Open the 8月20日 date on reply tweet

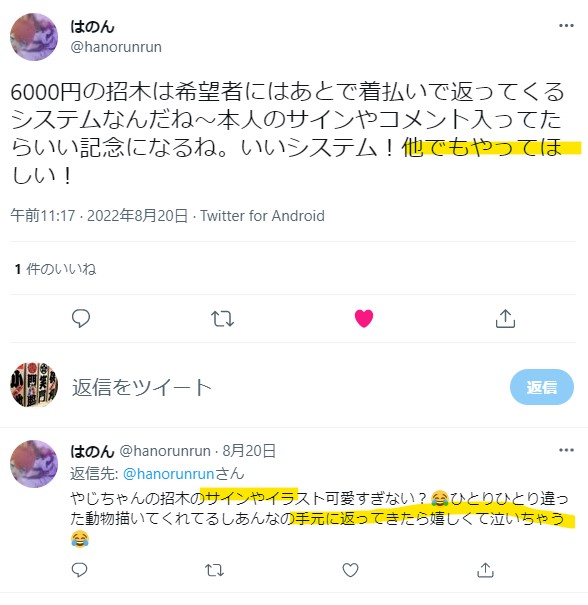click(x=249, y=451)
